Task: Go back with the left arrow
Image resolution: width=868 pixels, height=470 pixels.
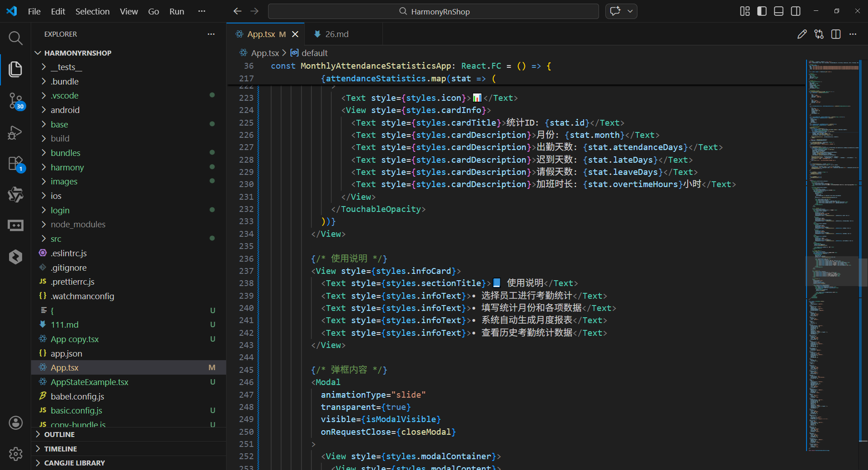Action: pos(237,11)
